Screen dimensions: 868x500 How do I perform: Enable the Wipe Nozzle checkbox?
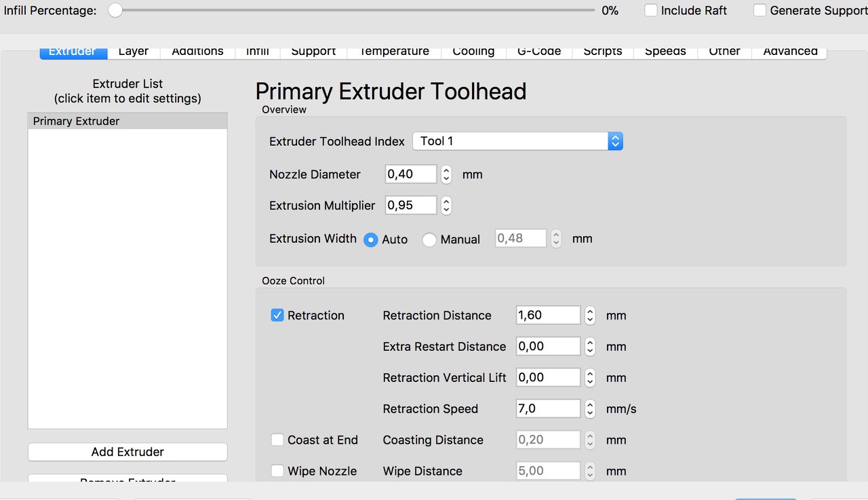click(x=277, y=472)
